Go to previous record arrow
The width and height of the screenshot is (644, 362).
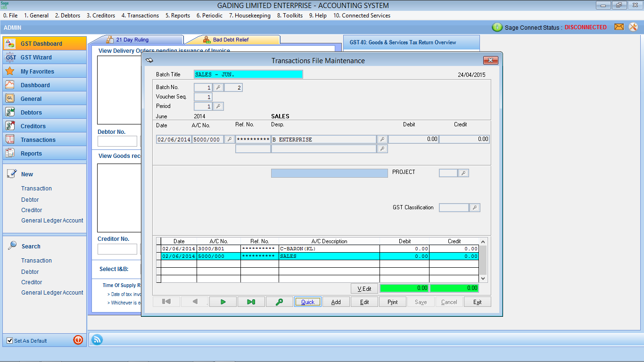click(x=195, y=302)
